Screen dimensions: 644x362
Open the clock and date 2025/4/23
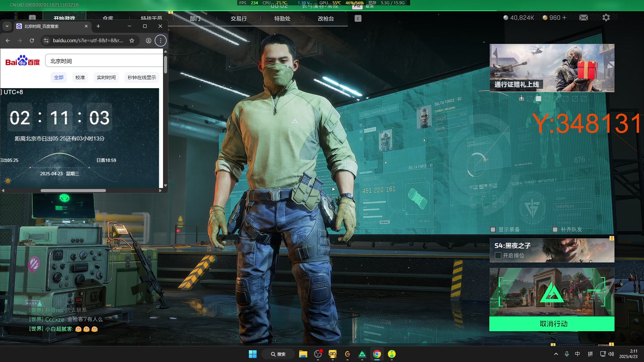(628, 354)
